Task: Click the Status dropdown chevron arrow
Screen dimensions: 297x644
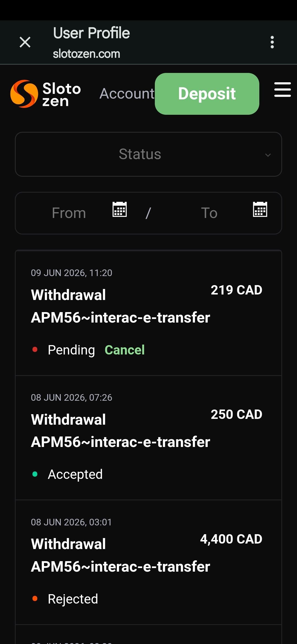Action: pos(268,155)
